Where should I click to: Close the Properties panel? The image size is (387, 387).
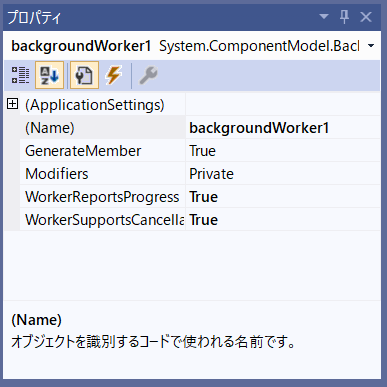pyautogui.click(x=366, y=17)
